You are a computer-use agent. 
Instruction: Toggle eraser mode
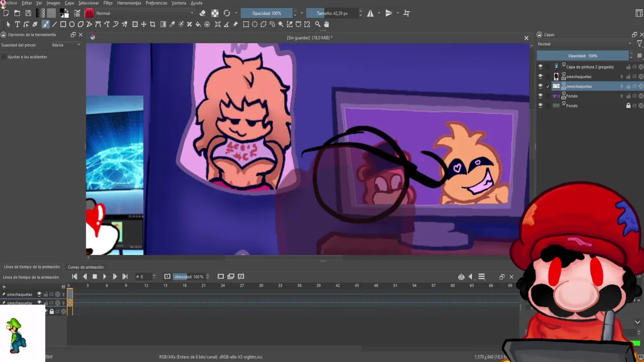(202, 13)
